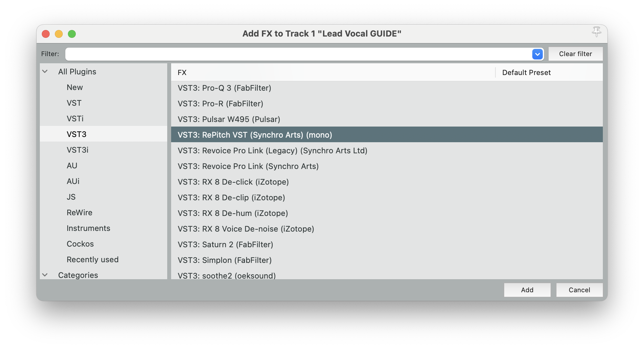The image size is (644, 349).
Task: Choose Saturn 2 from the FX list
Action: coord(225,245)
